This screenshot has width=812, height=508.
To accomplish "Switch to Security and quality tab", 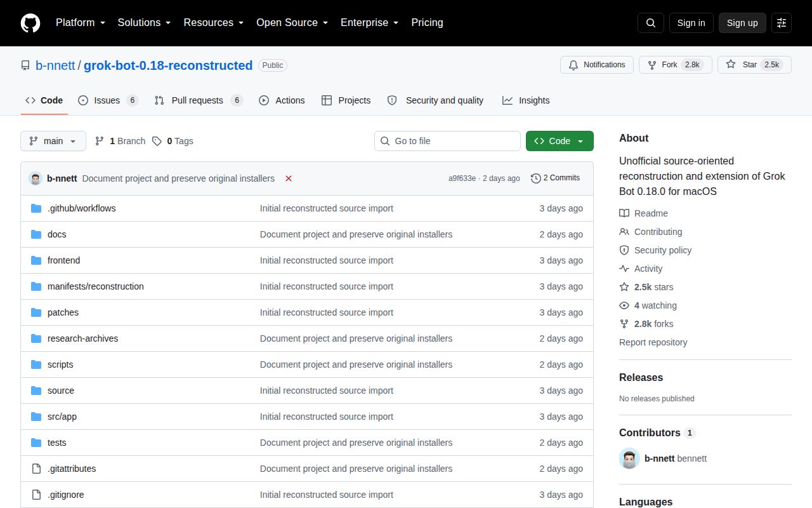I will [435, 100].
